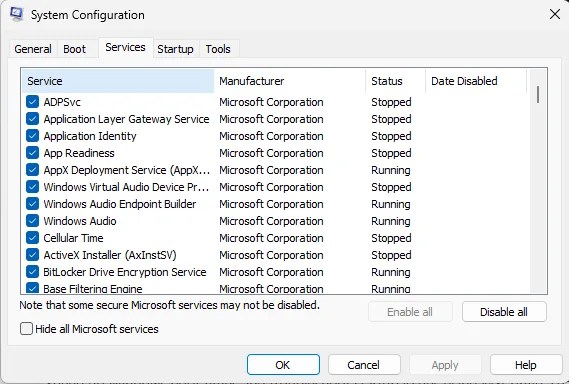Click Stopped status of Cellular Time row
Viewport: 569px width, 384px height.
tap(391, 238)
